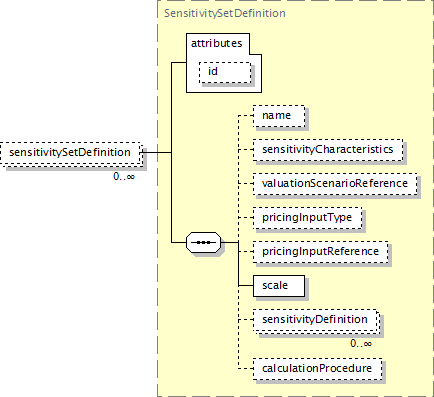Viewport: 434px width, 397px height.
Task: Choose the pricingInputReference element
Action: tap(320, 252)
